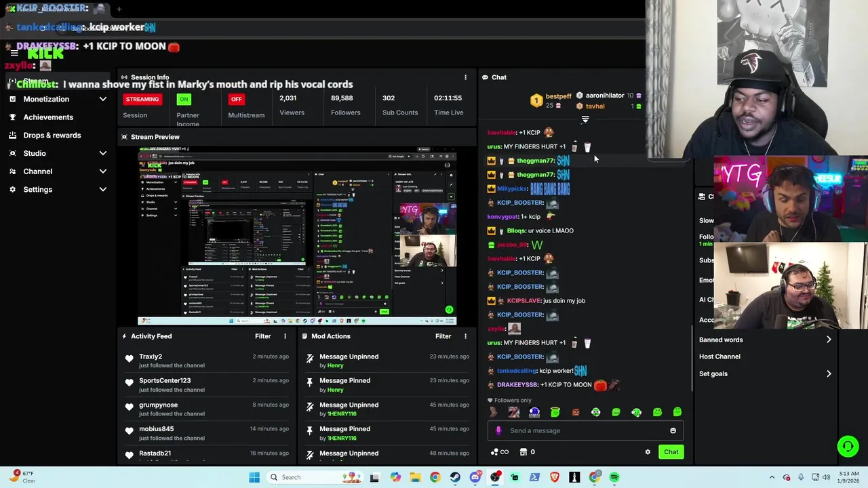Open the green support headset bubble
The height and width of the screenshot is (488, 868).
(847, 446)
